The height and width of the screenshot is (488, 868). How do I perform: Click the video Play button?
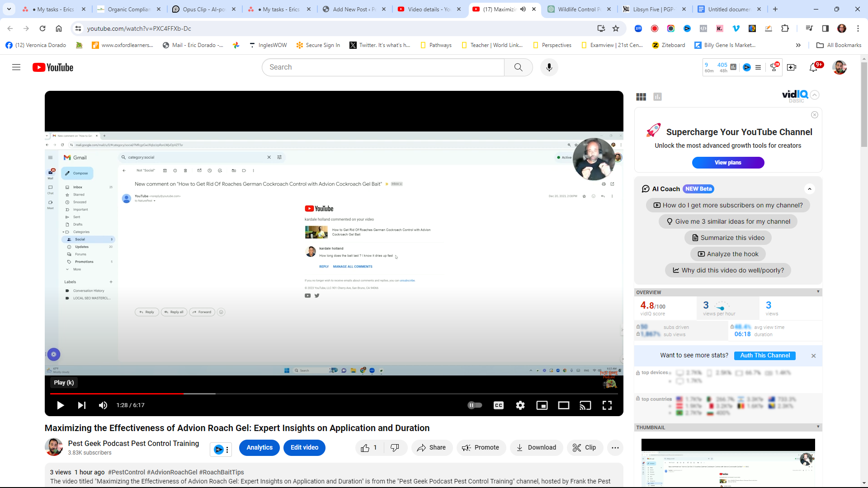[x=60, y=405]
